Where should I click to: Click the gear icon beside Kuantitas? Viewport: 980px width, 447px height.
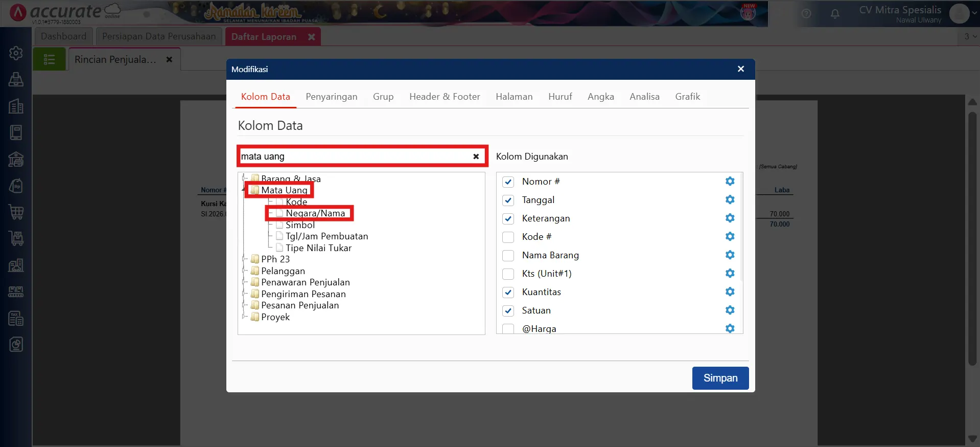(730, 292)
